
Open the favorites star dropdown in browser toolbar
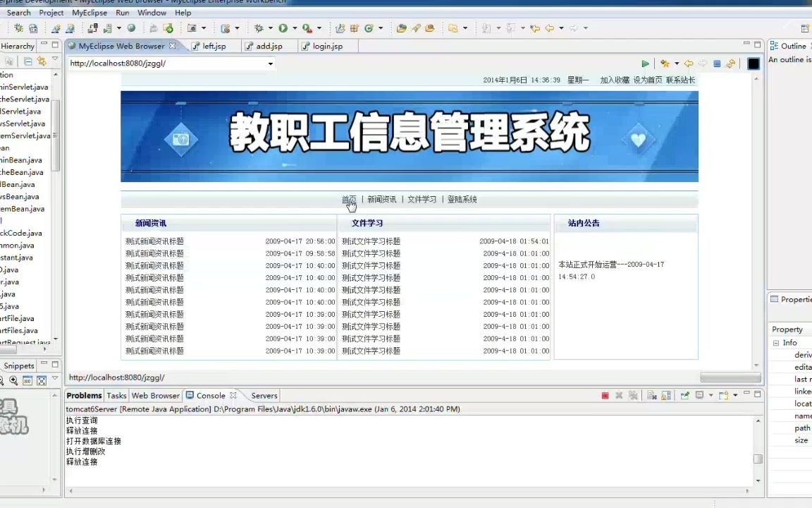pyautogui.click(x=677, y=64)
